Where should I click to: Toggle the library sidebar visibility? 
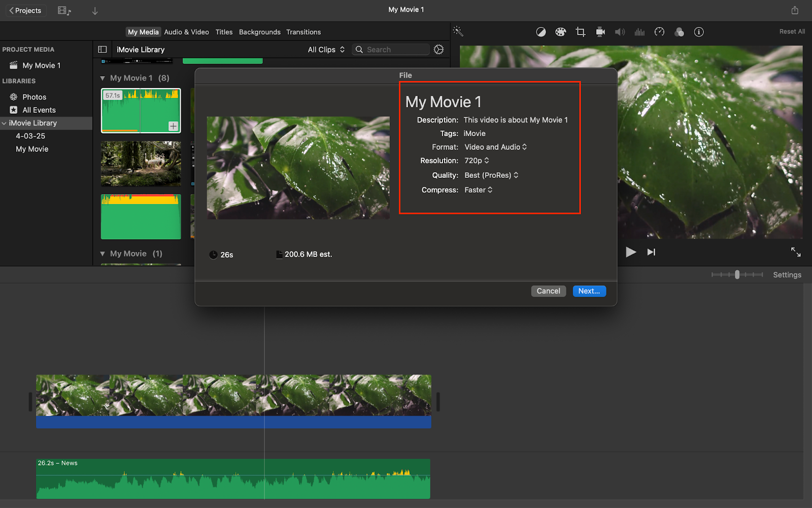103,49
